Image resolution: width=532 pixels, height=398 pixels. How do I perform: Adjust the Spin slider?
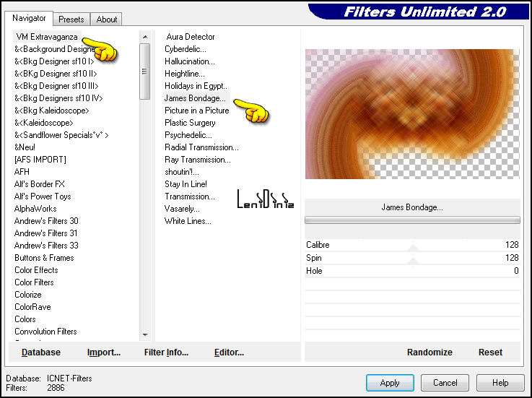tap(413, 258)
